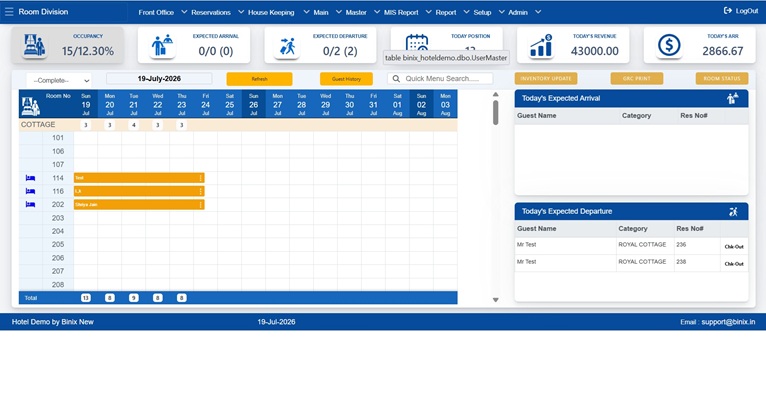Click the Refresh button
Screen dimensions: 766x409
pyautogui.click(x=259, y=79)
